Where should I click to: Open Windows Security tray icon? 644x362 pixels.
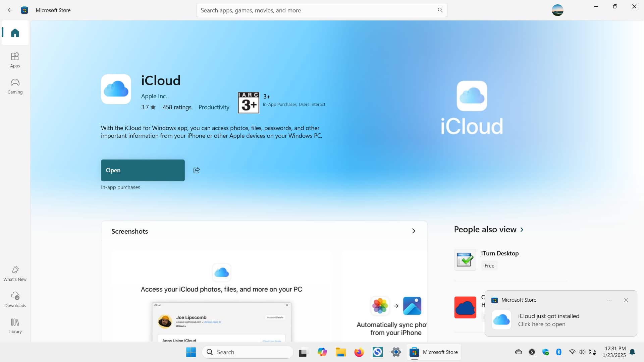click(x=545, y=352)
